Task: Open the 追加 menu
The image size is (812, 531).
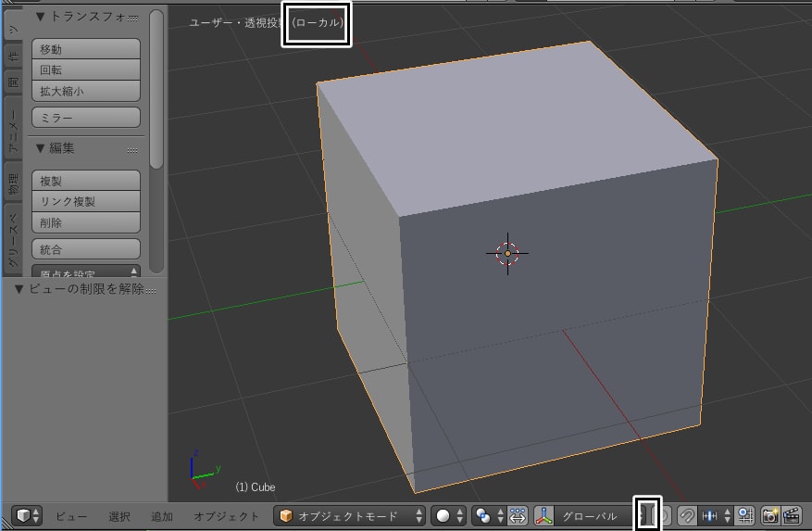Action: click(x=162, y=516)
